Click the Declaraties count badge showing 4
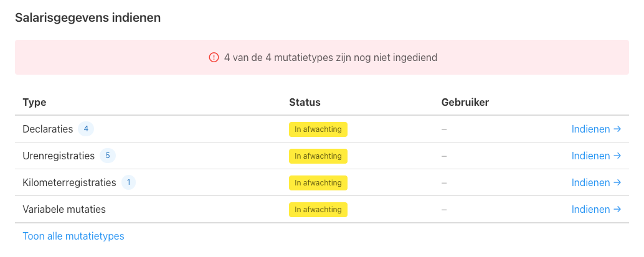Image resolution: width=644 pixels, height=257 pixels. coord(86,129)
